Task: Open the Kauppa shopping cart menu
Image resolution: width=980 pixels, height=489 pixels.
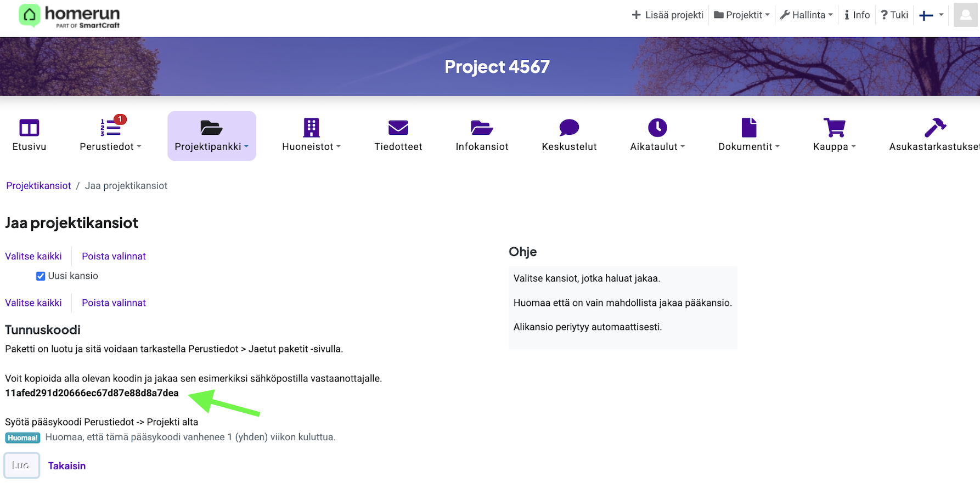Action: point(834,135)
